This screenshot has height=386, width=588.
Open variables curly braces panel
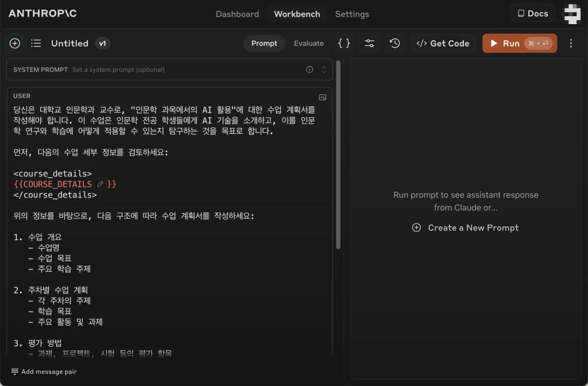[x=344, y=43]
